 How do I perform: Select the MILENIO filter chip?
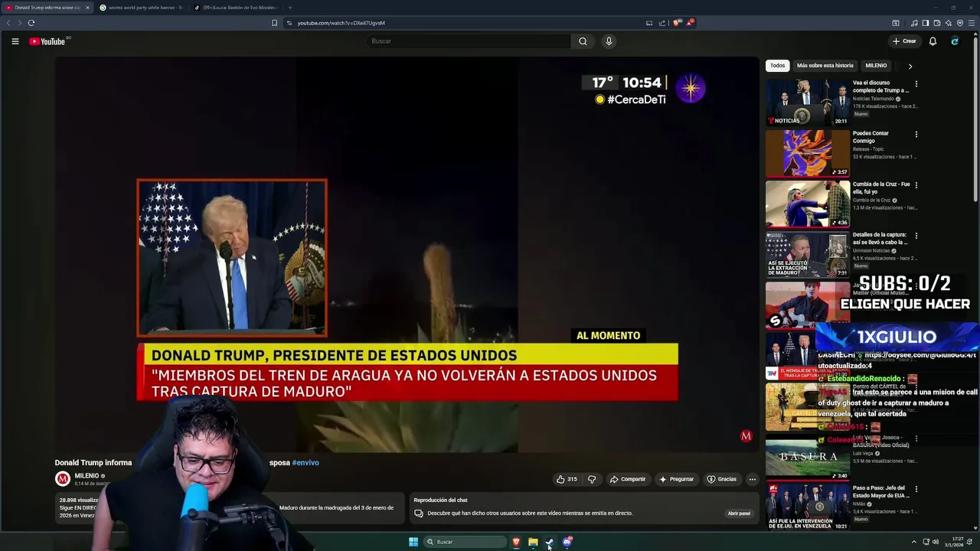[x=876, y=66]
